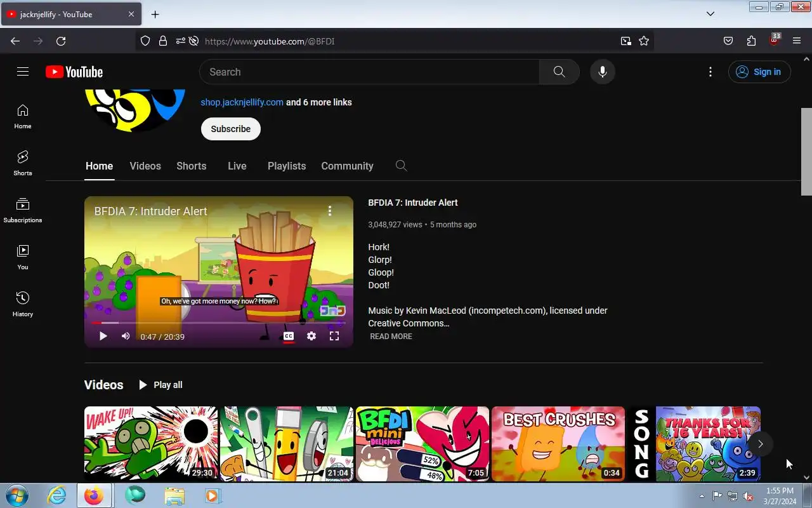Viewport: 812px width, 508px height.
Task: Open the media player taskbar icon
Action: [x=213, y=495]
